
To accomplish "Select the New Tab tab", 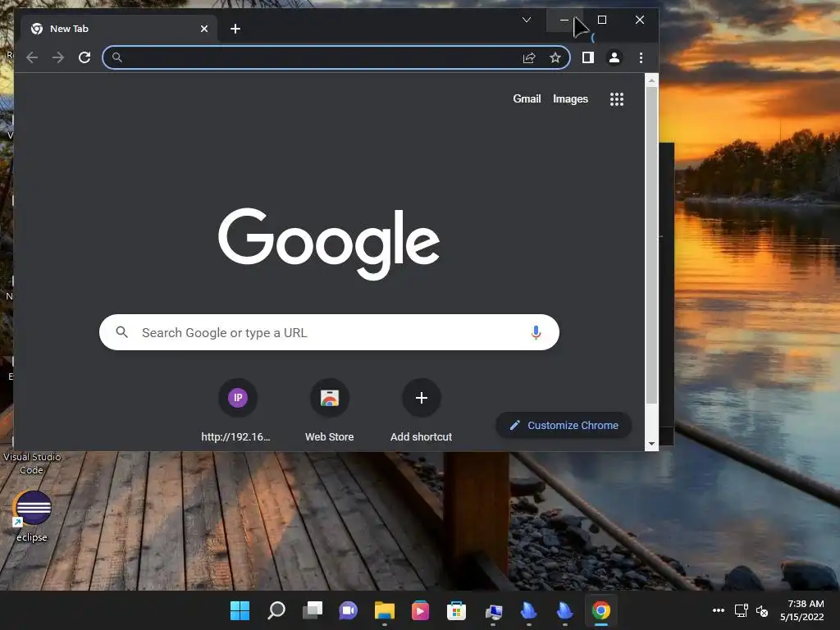I will tap(119, 29).
